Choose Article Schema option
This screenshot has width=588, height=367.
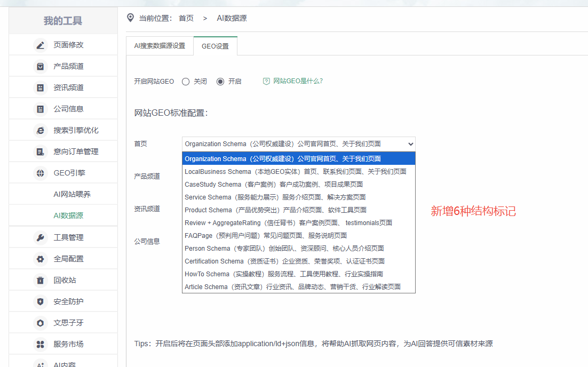tap(298, 287)
